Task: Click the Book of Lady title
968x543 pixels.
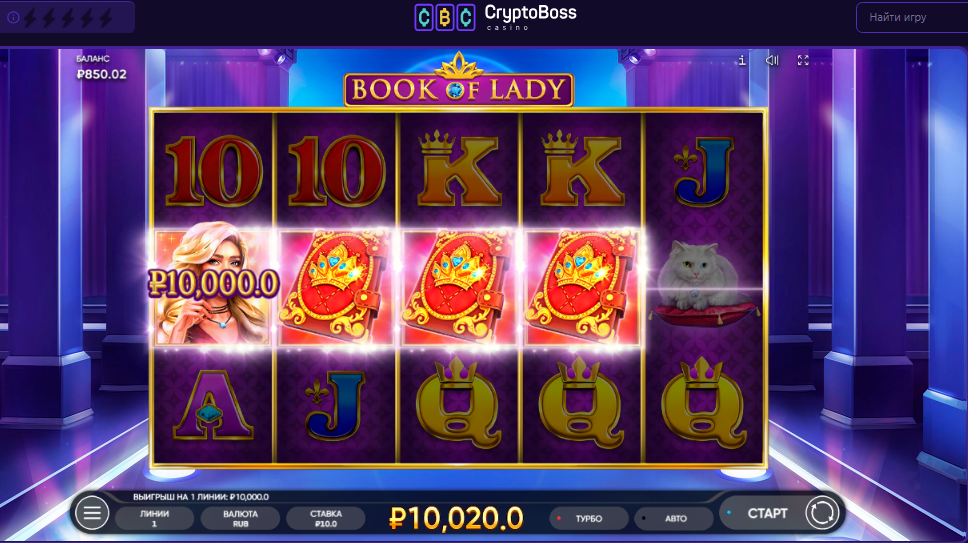Action: coord(458,88)
